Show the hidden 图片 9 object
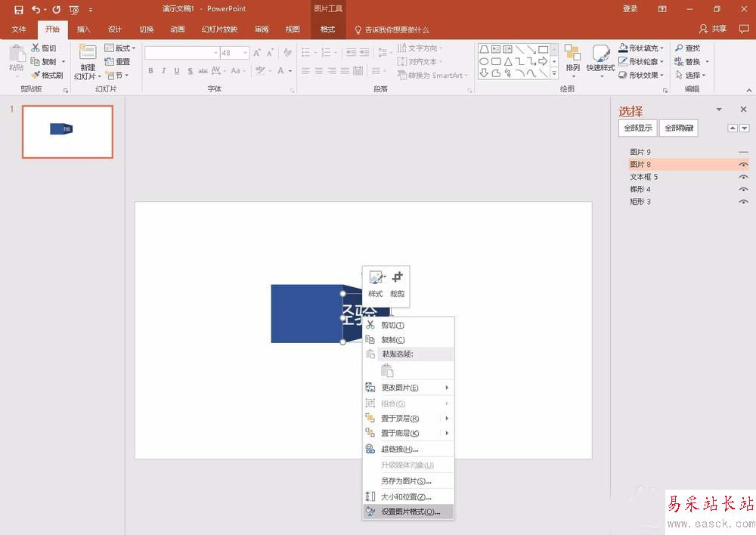The width and height of the screenshot is (756, 535). pos(743,152)
